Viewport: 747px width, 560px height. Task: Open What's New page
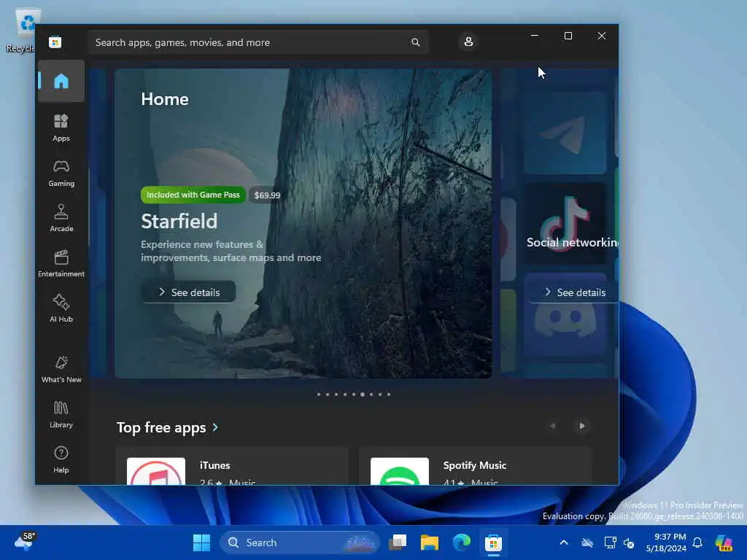(61, 370)
